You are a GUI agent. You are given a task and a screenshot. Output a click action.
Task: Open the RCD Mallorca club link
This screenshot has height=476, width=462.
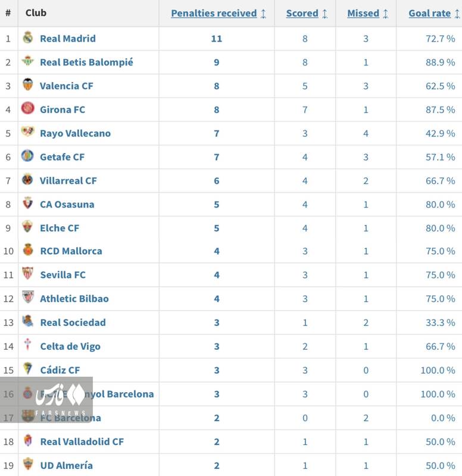[71, 251]
